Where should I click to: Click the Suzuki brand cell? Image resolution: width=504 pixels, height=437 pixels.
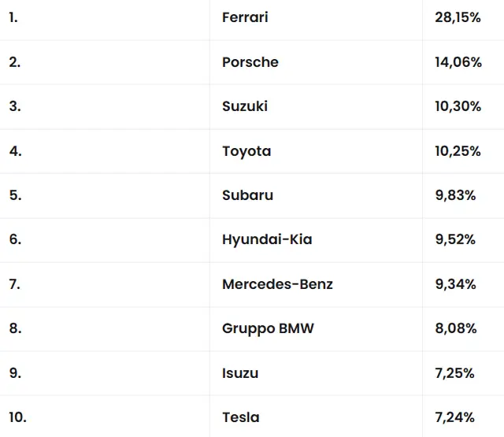tap(245, 106)
